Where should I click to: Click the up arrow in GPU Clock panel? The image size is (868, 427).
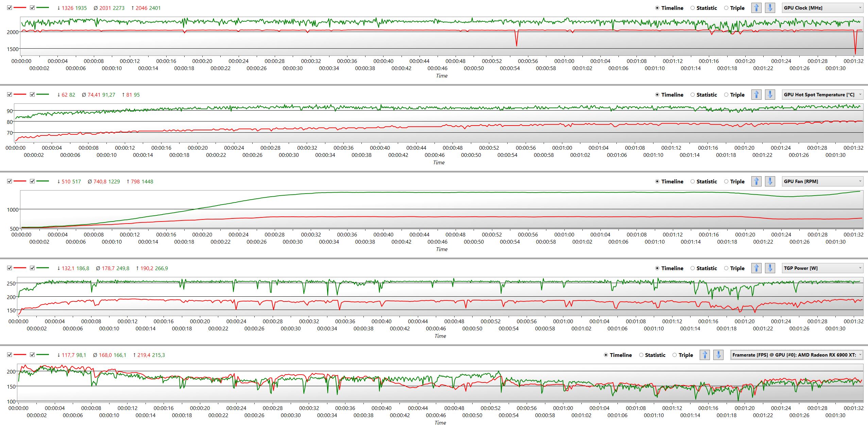(x=756, y=8)
